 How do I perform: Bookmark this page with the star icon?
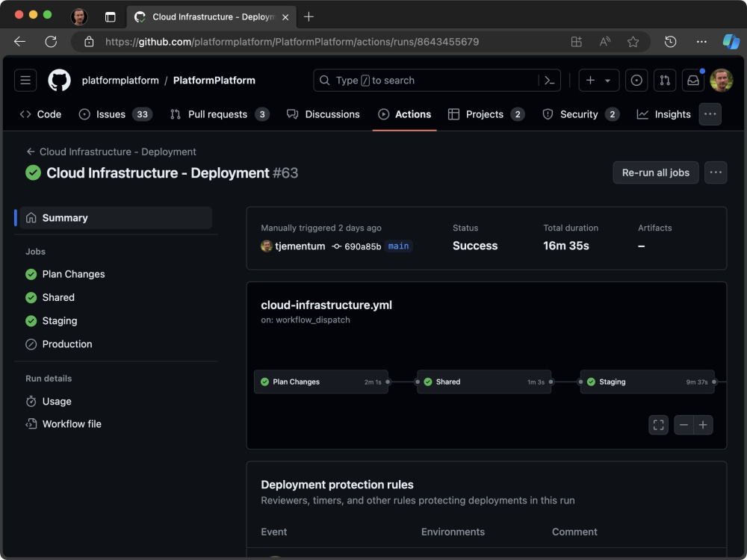[x=633, y=42]
